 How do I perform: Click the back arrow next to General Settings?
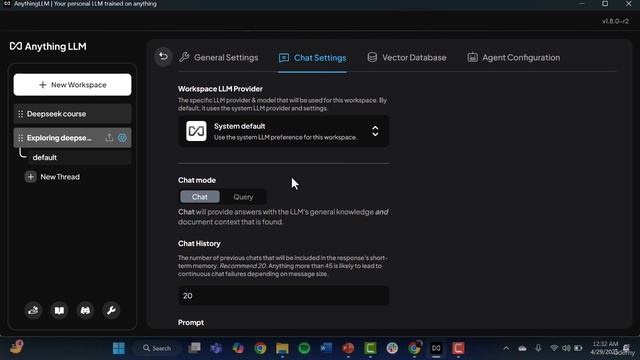pos(163,57)
